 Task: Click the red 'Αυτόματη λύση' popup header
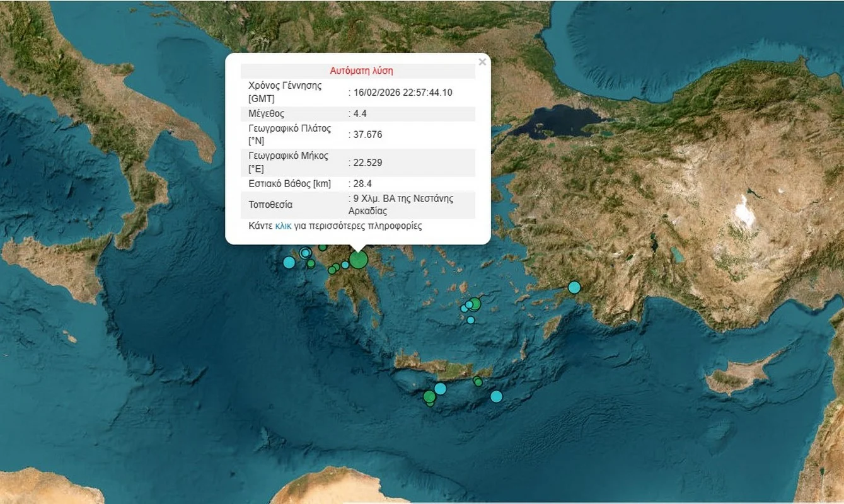coord(361,71)
